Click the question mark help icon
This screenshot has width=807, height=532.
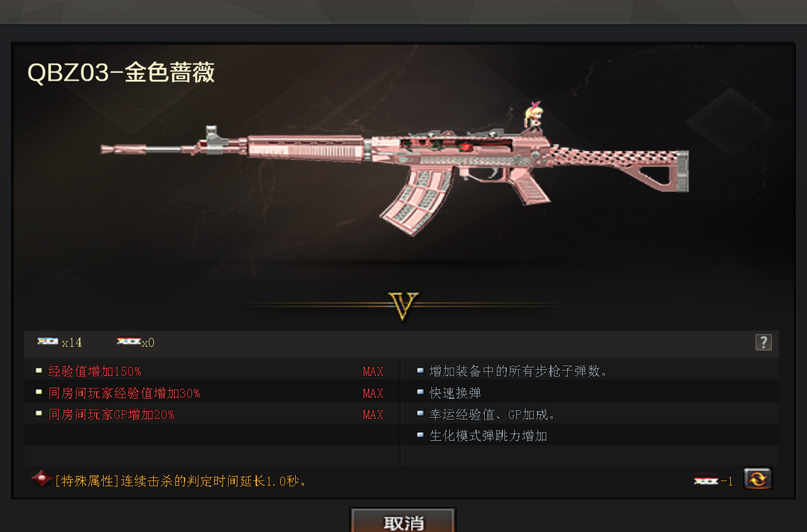click(x=763, y=342)
